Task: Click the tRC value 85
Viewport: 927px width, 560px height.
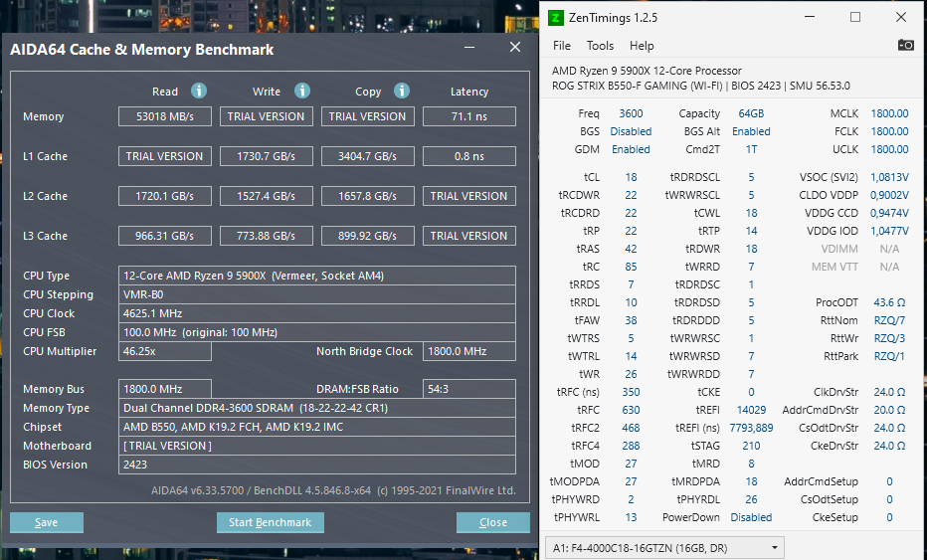Action: (x=631, y=267)
